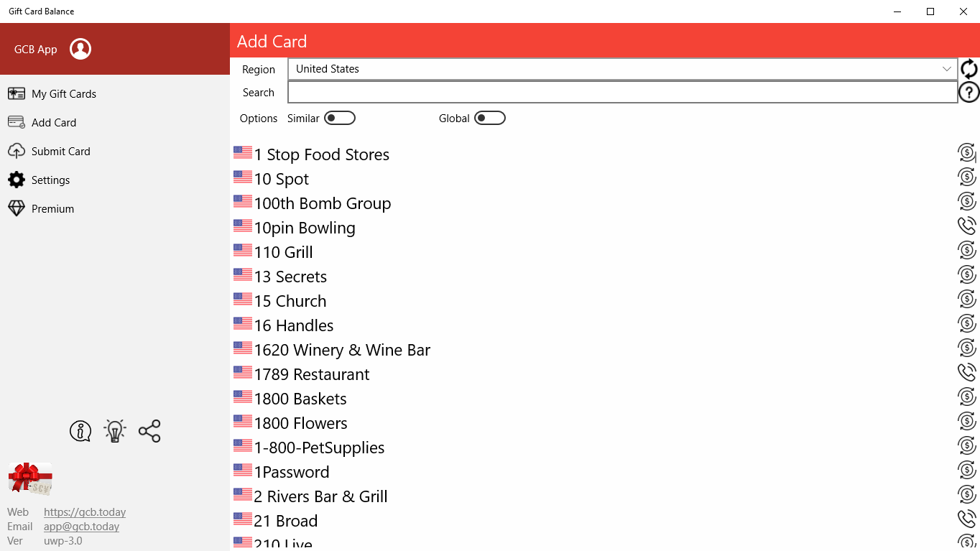The width and height of the screenshot is (980, 551).
Task: Click the share icon above the gift logo
Action: click(149, 431)
